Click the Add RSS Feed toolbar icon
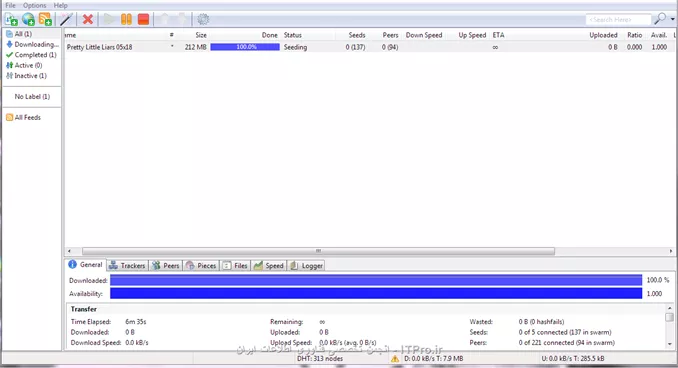678x368 pixels. click(x=45, y=19)
